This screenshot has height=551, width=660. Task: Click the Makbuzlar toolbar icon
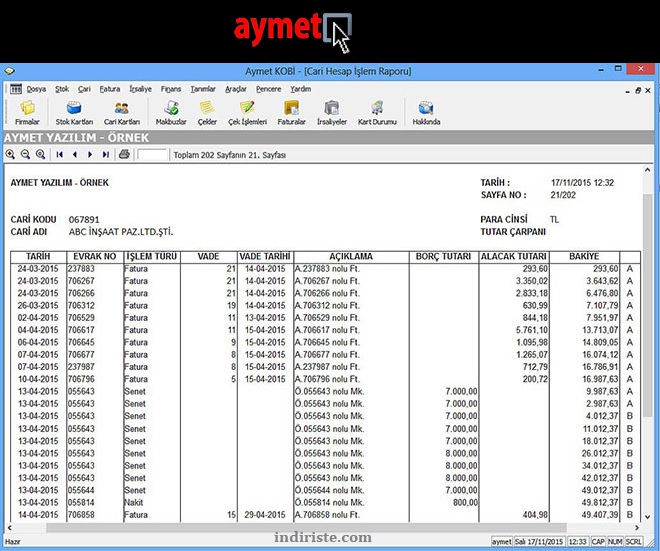tap(171, 113)
